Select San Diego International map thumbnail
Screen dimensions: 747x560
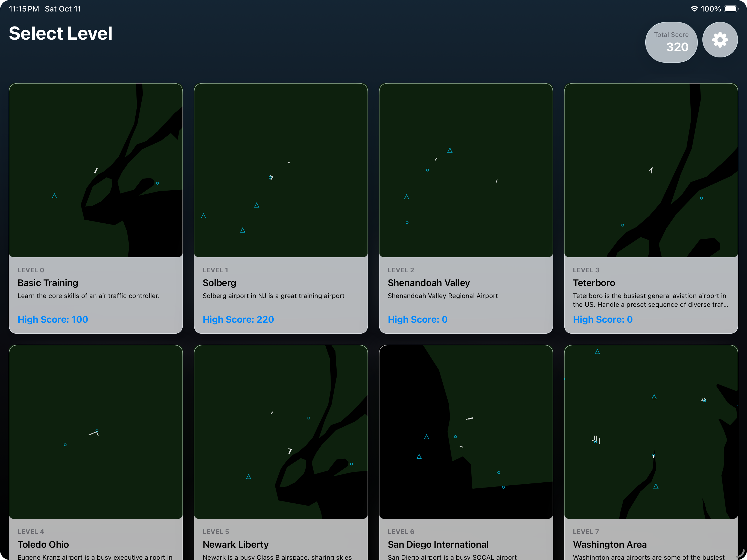click(466, 432)
